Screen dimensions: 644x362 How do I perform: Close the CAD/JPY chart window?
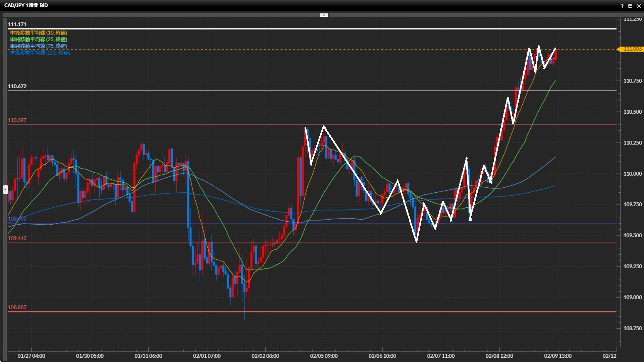[x=639, y=6]
